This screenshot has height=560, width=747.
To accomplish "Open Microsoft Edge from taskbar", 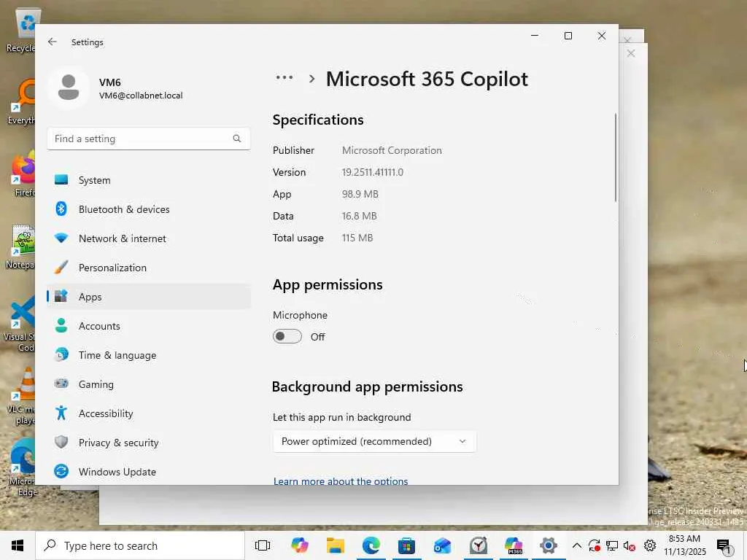I will [x=371, y=545].
